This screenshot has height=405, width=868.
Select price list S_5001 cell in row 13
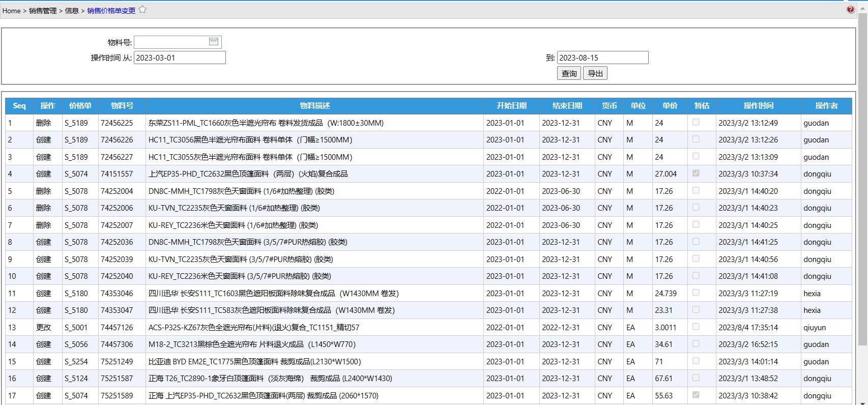point(76,327)
